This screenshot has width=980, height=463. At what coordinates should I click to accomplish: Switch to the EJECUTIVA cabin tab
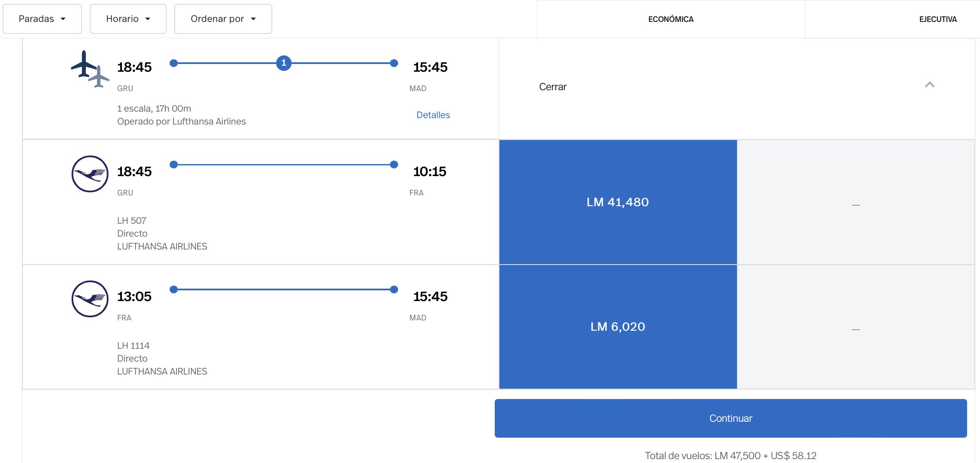click(937, 19)
